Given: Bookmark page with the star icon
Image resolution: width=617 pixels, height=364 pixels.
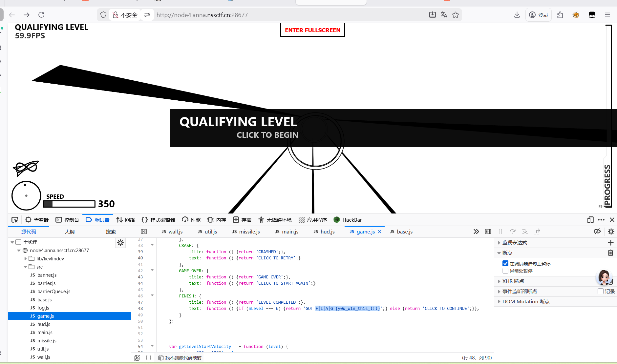Looking at the screenshot, I should point(456,15).
